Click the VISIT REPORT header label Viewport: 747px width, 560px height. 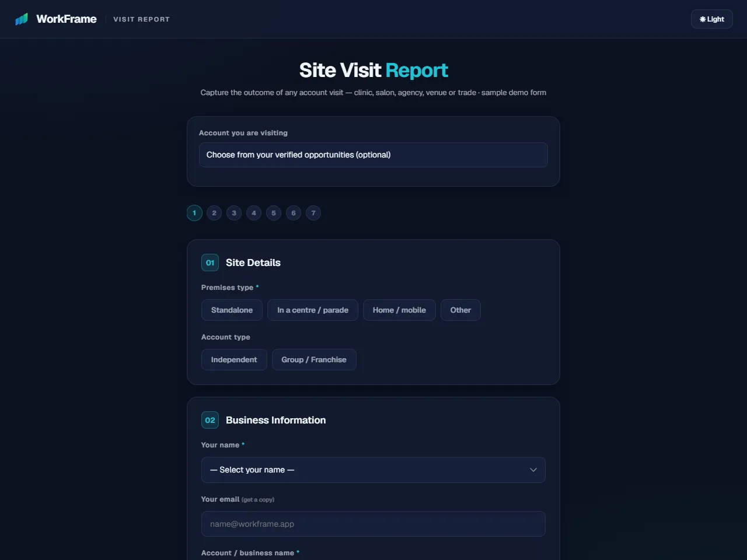click(x=141, y=19)
